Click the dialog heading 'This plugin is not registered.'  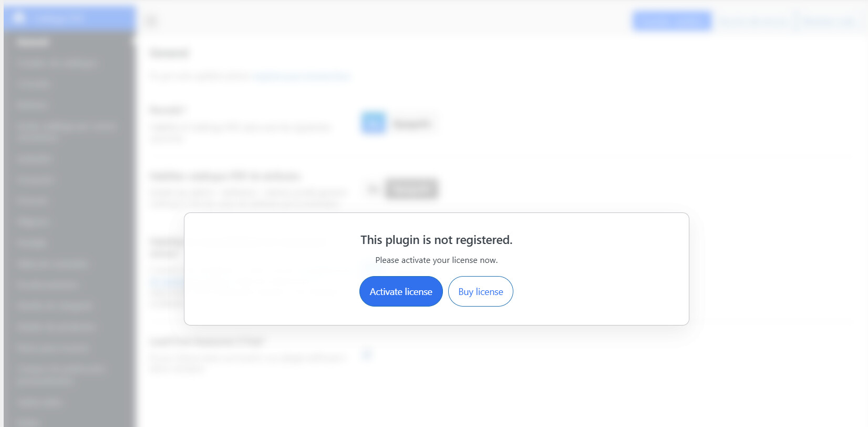(436, 240)
